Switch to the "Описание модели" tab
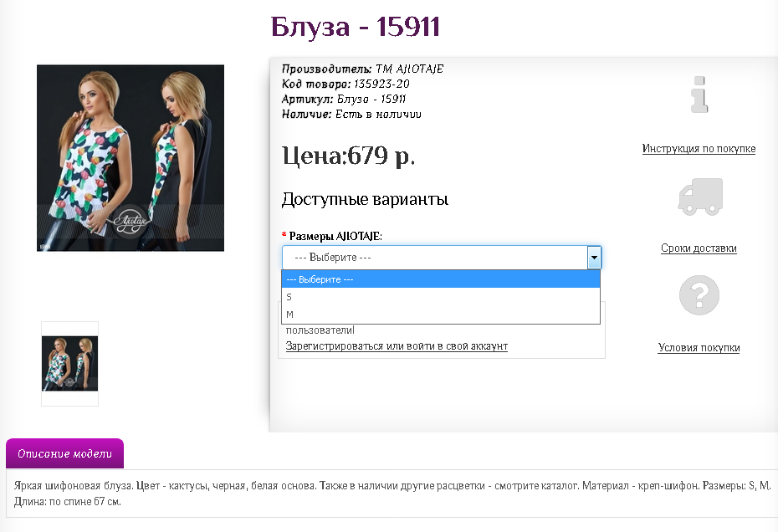 (64, 453)
